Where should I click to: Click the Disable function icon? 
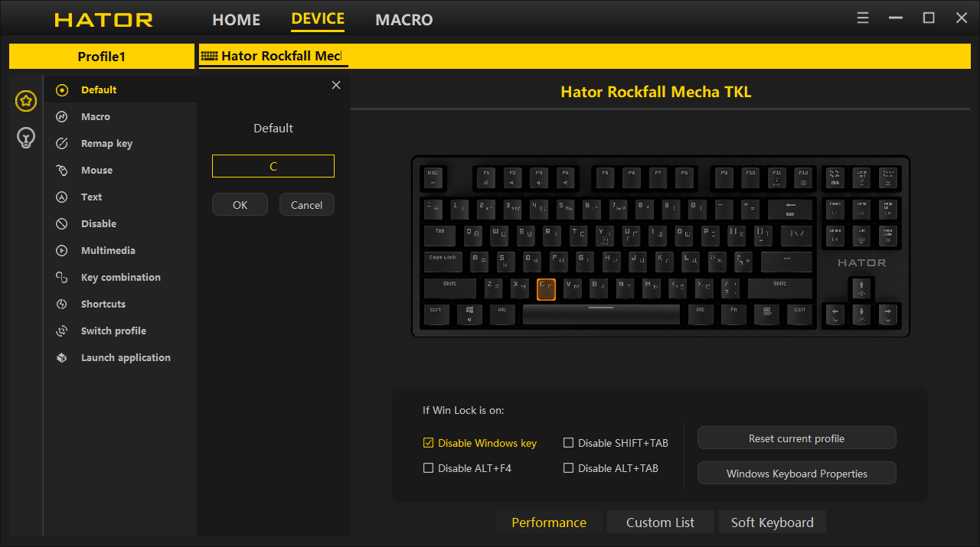point(62,224)
